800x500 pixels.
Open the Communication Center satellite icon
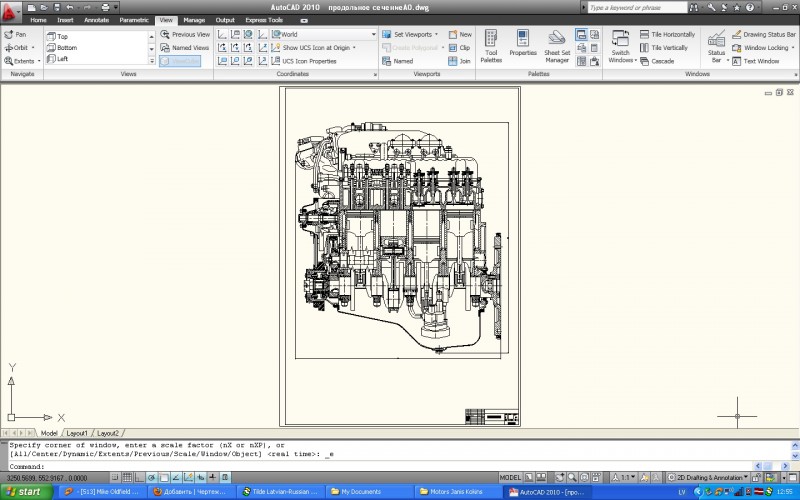click(x=724, y=8)
